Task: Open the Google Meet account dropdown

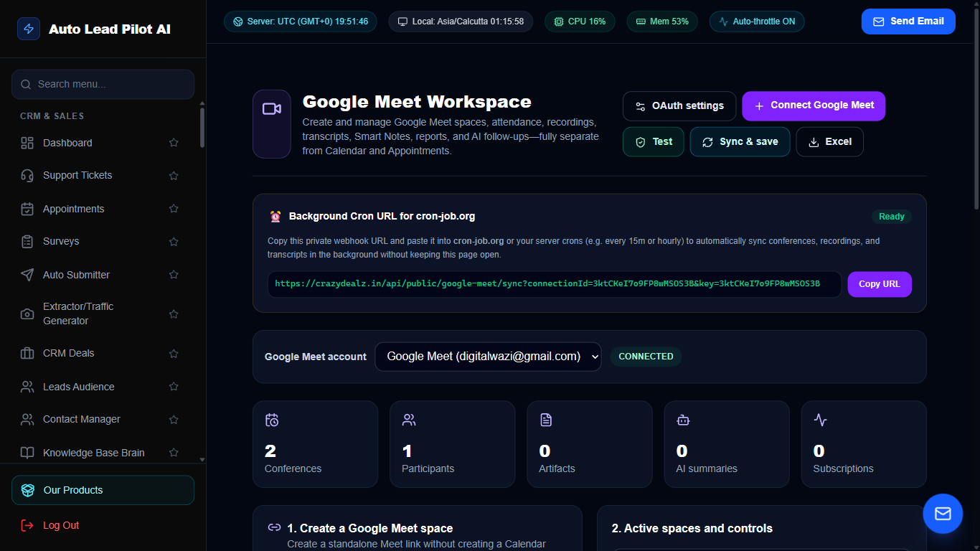Action: [x=488, y=357]
